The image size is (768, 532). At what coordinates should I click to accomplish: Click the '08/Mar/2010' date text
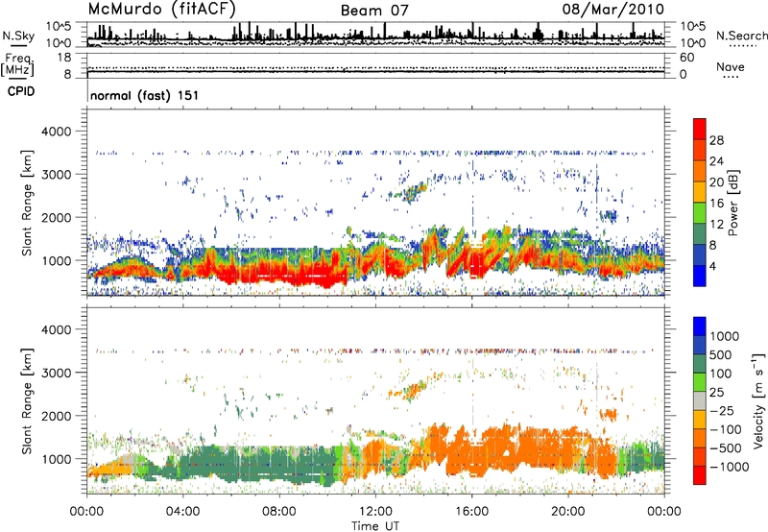613,9
